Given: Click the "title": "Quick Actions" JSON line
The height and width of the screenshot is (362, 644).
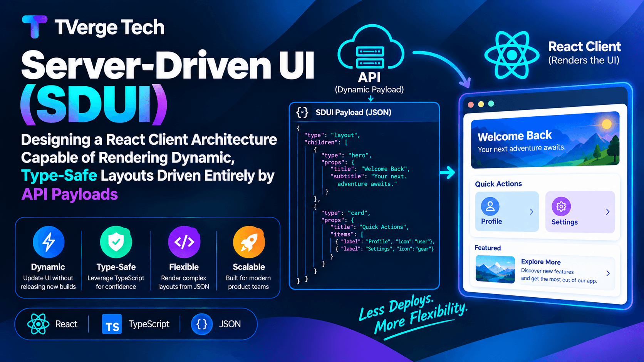Looking at the screenshot, I should [x=369, y=227].
